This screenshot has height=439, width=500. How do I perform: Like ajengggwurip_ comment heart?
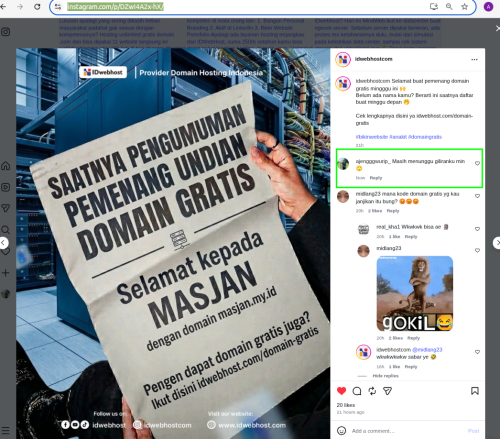point(477,163)
